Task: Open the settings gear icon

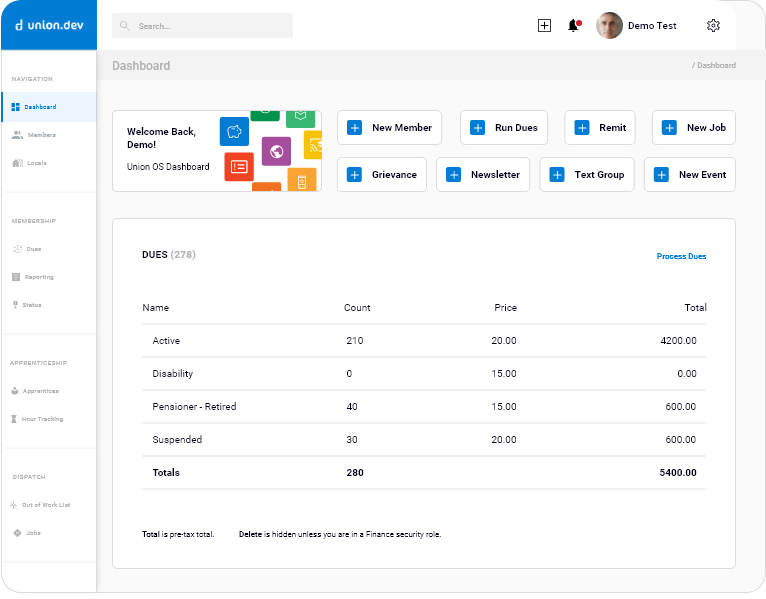Action: [x=713, y=26]
